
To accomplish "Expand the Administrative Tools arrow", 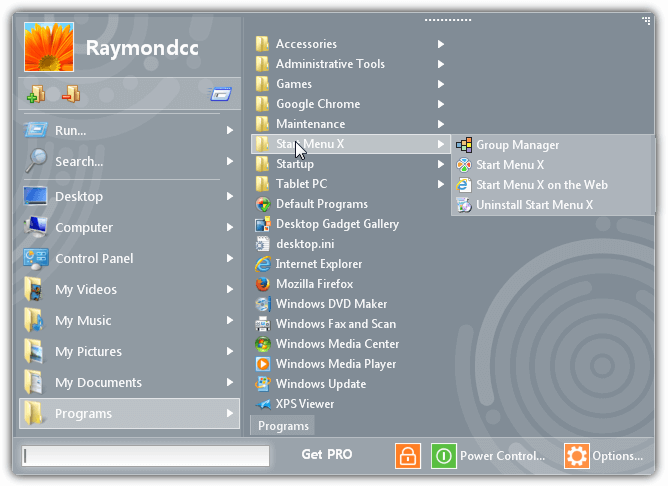I will click(x=441, y=64).
